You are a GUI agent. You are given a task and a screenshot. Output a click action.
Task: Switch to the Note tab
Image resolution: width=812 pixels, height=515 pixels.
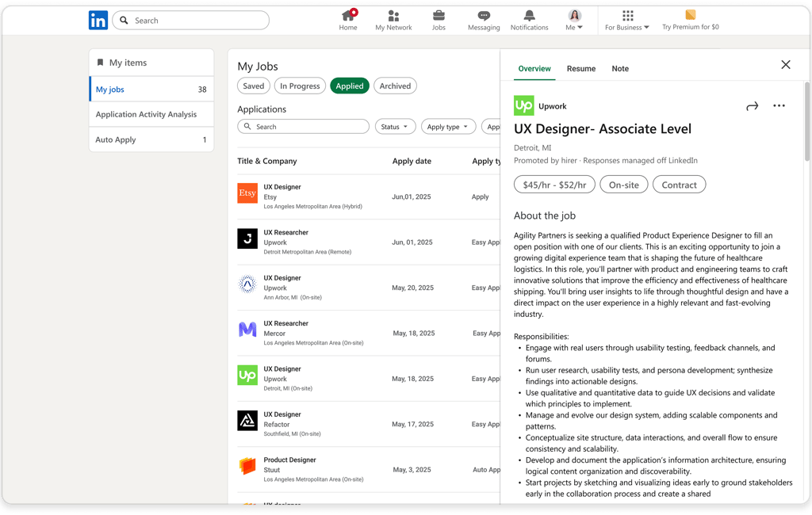(620, 68)
